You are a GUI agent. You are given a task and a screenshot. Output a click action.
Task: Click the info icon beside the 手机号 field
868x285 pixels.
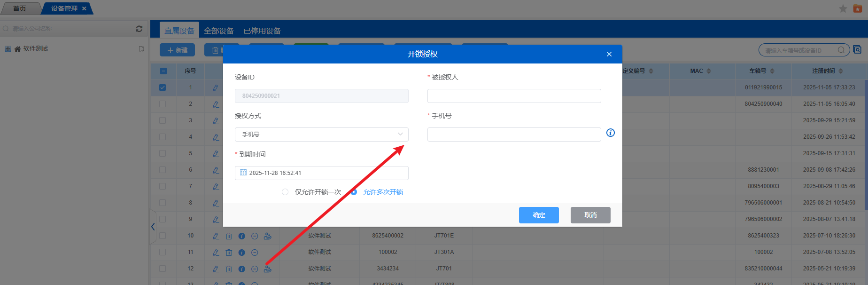pyautogui.click(x=610, y=133)
